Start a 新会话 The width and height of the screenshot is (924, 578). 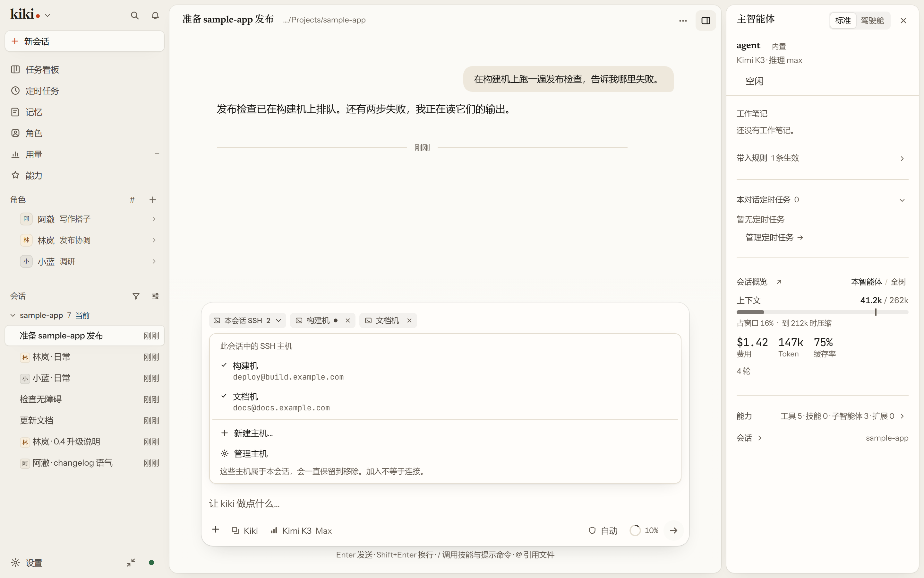coord(85,41)
